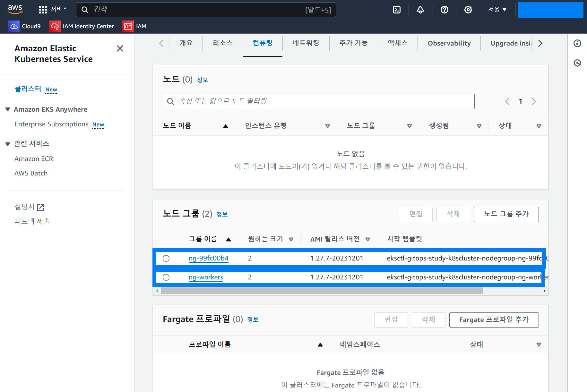587x392 pixels.
Task: Select the ng-workers radio button
Action: tap(166, 277)
